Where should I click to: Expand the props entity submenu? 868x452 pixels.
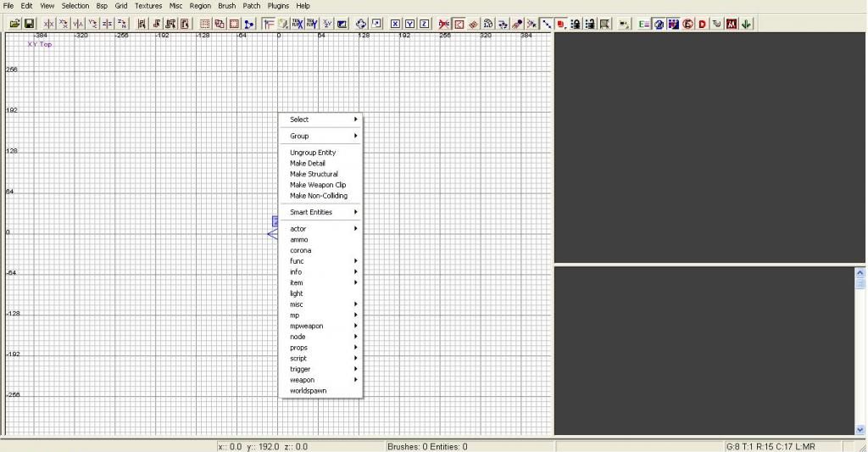pos(320,348)
